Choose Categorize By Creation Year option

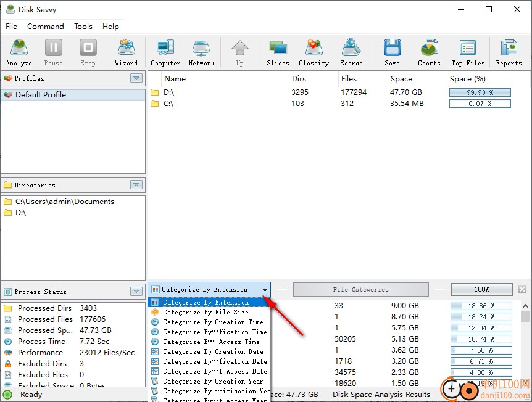pos(209,381)
